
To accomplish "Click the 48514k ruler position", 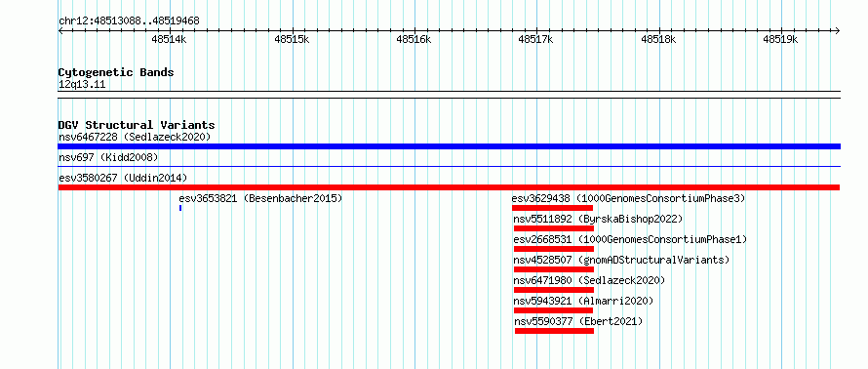I will pos(170,40).
